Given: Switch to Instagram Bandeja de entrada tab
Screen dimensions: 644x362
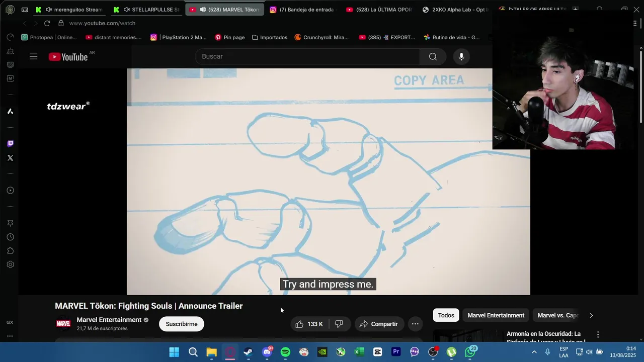Looking at the screenshot, I should tap(302, 10).
